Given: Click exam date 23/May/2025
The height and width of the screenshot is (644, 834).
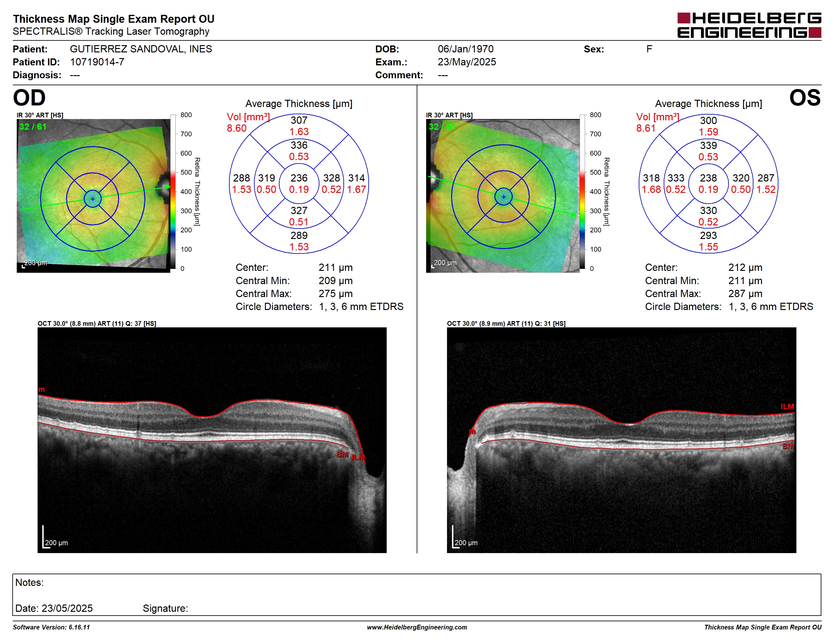Looking at the screenshot, I should tap(467, 62).
